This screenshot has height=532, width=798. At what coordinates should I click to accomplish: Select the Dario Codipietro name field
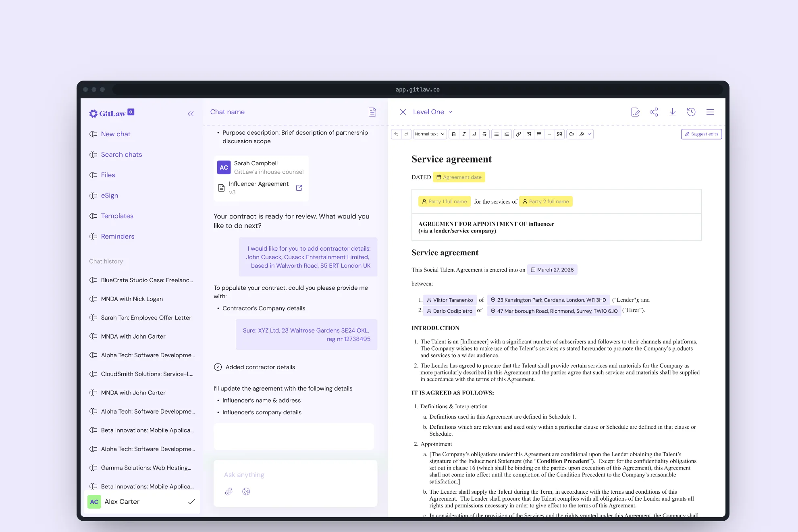(450, 311)
